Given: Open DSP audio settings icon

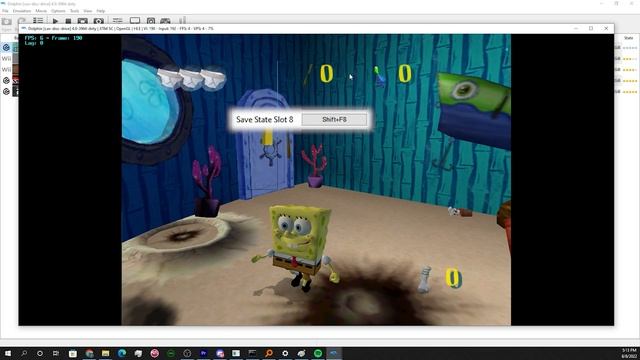Looking at the screenshot, I should pyautogui.click(x=151, y=21).
